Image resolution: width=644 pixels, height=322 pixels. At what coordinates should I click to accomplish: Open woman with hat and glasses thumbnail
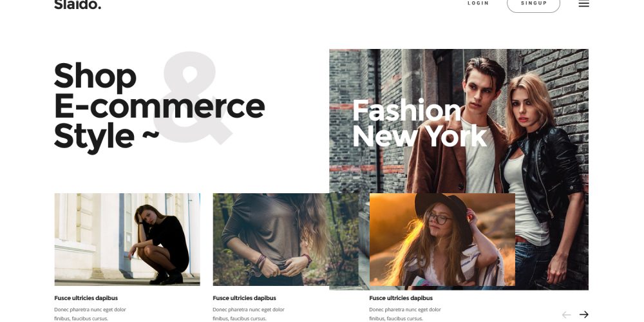point(442,240)
